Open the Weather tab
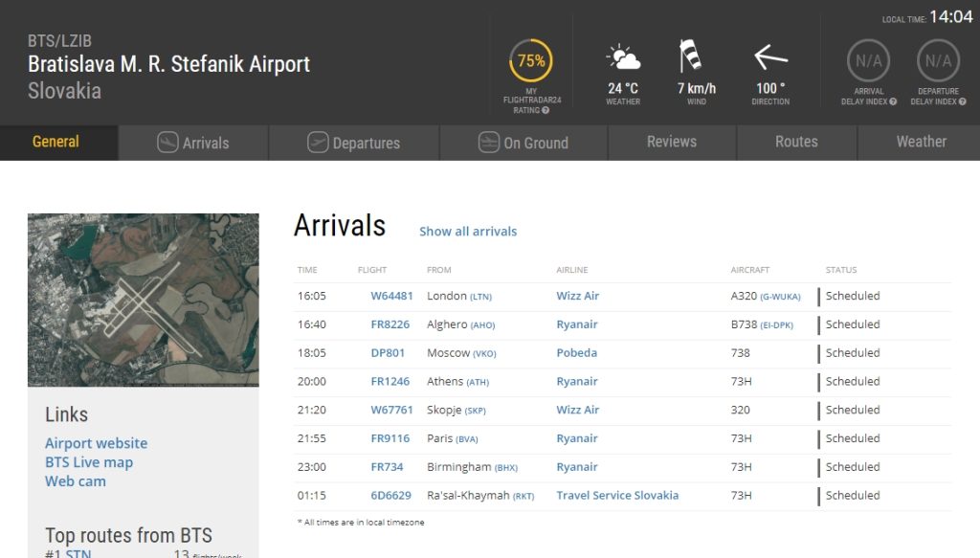Screen dimensions: 980x558 (x=921, y=142)
